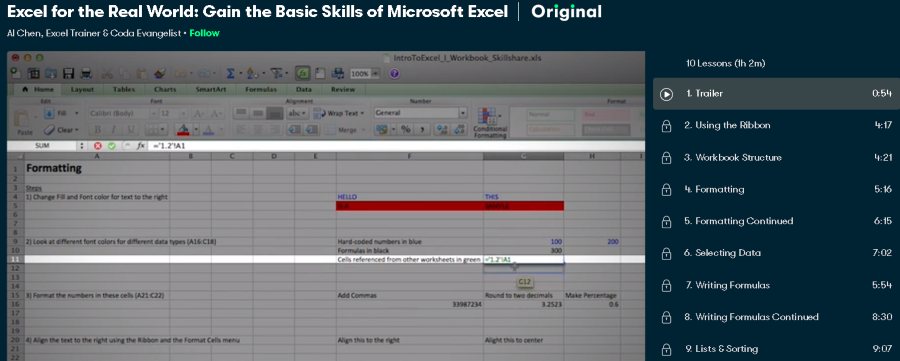900x361 pixels.
Task: Click the blue HELLO cell
Action: (409, 197)
